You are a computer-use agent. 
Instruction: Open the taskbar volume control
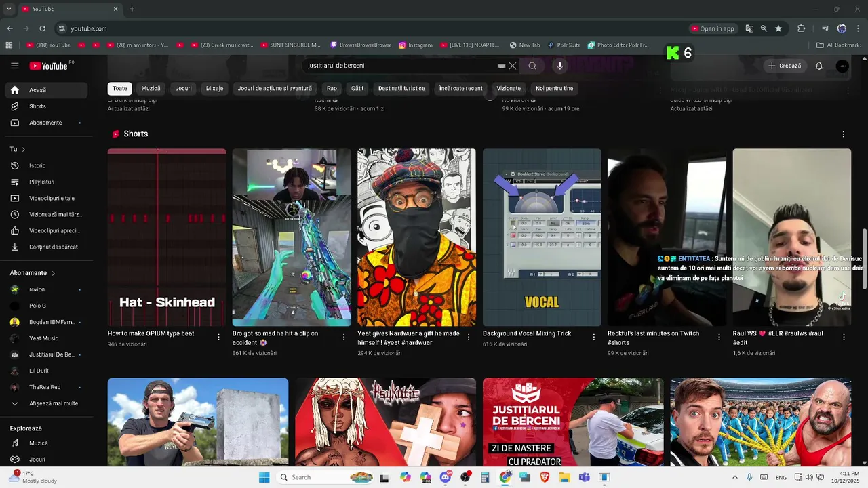coord(809,477)
